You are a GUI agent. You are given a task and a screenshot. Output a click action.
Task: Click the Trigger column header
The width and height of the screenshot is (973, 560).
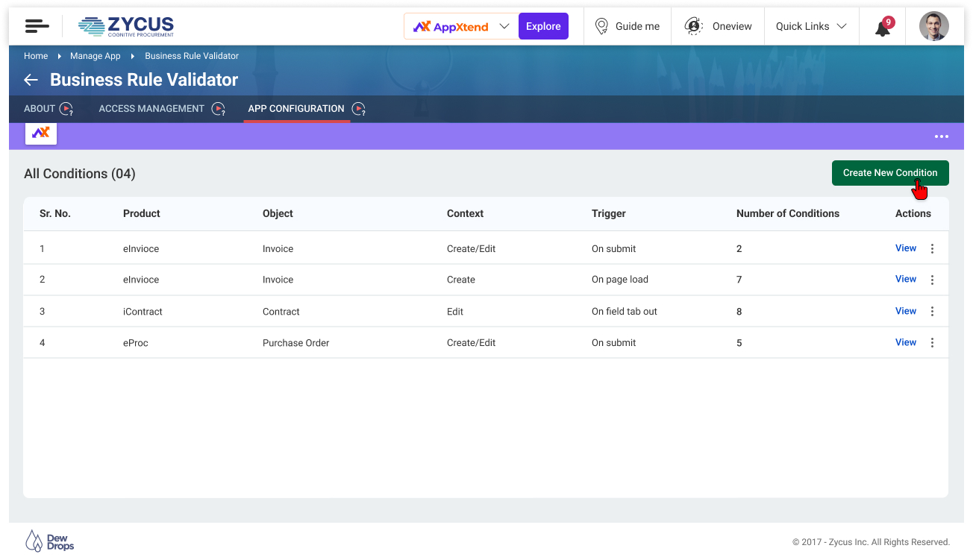pyautogui.click(x=609, y=213)
